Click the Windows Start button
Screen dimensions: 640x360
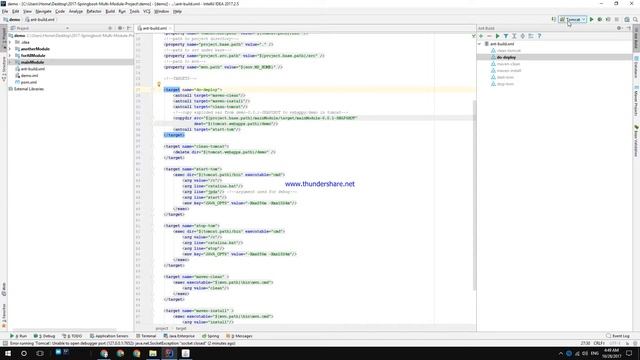click(x=8, y=353)
